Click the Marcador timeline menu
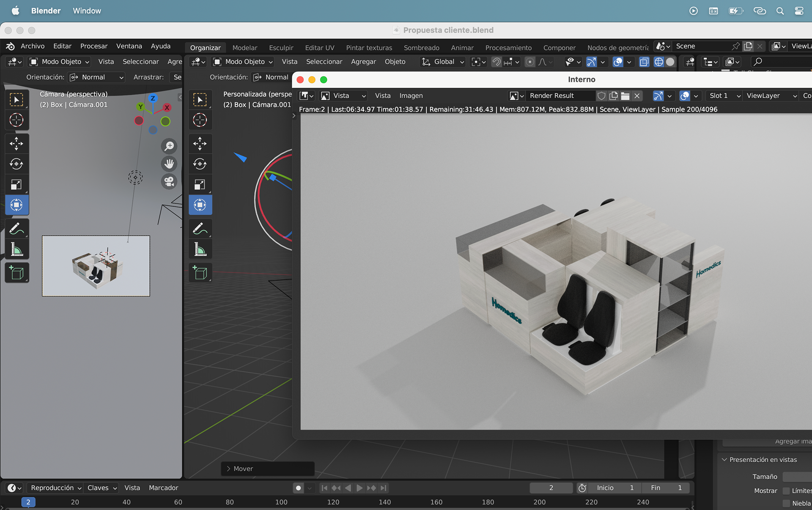The height and width of the screenshot is (510, 812). pos(163,488)
